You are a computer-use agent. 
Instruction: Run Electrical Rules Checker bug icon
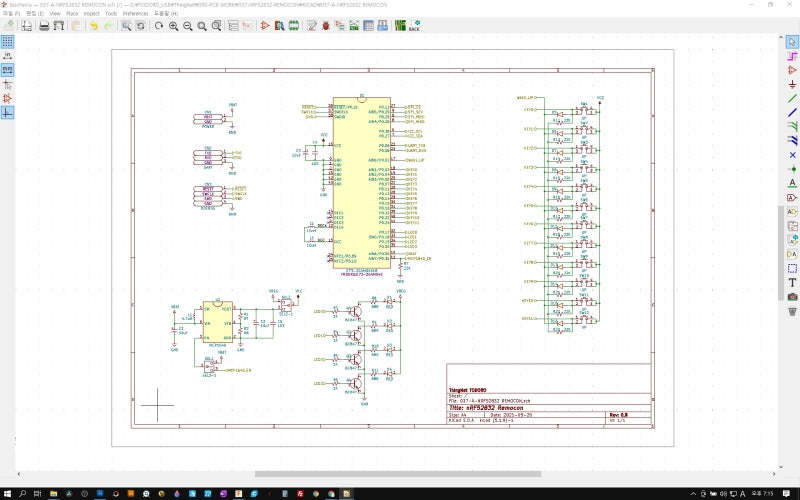tap(326, 26)
